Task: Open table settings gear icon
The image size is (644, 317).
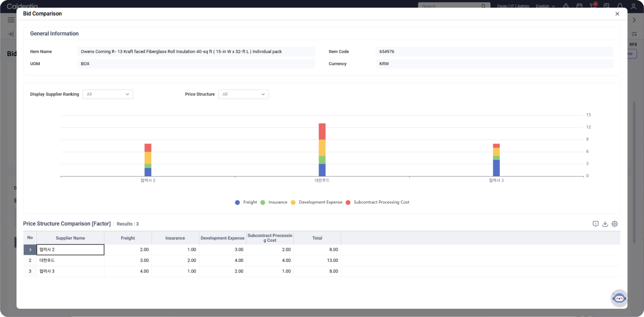Action: (x=615, y=224)
